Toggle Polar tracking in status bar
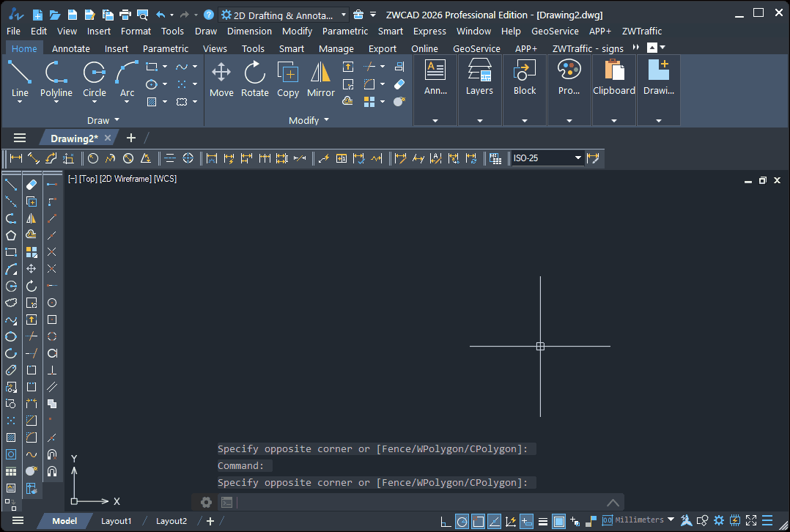The width and height of the screenshot is (790, 532). [462, 522]
